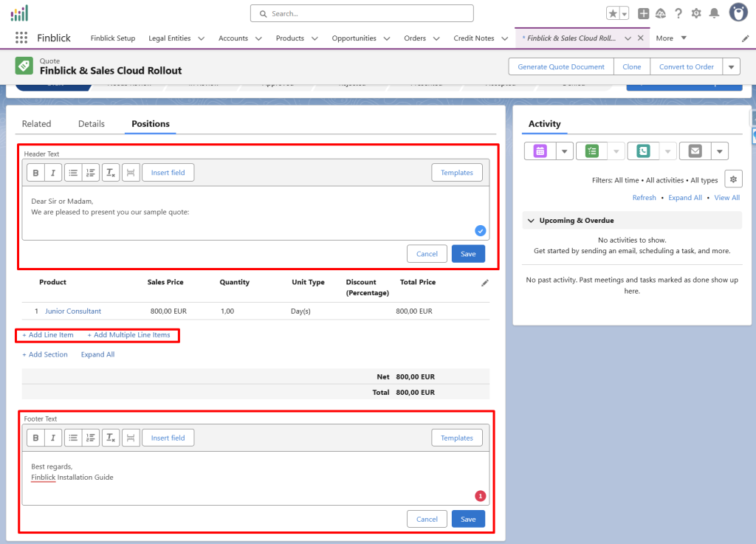This screenshot has height=544, width=756.
Task: Click Italic icon in Footer Text toolbar
Action: click(x=53, y=438)
